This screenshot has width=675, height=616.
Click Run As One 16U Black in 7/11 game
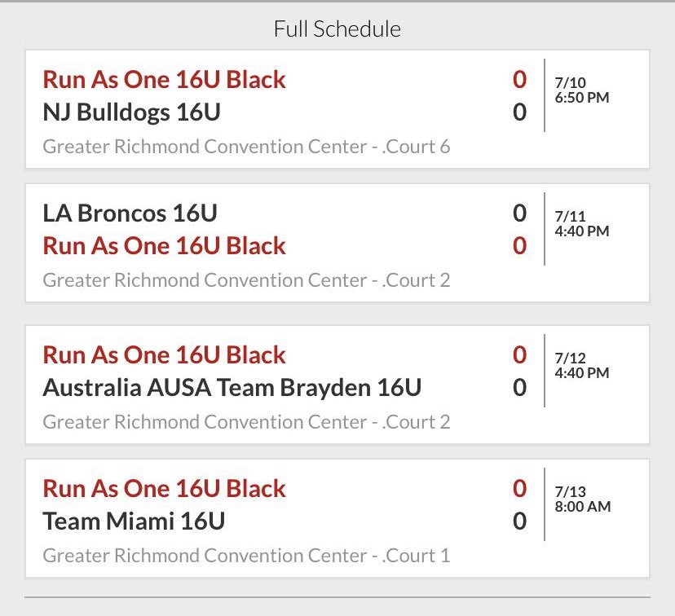click(164, 246)
